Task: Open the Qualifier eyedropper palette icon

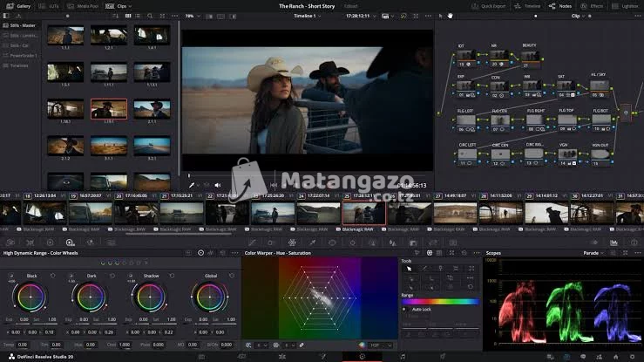Action: click(312, 242)
